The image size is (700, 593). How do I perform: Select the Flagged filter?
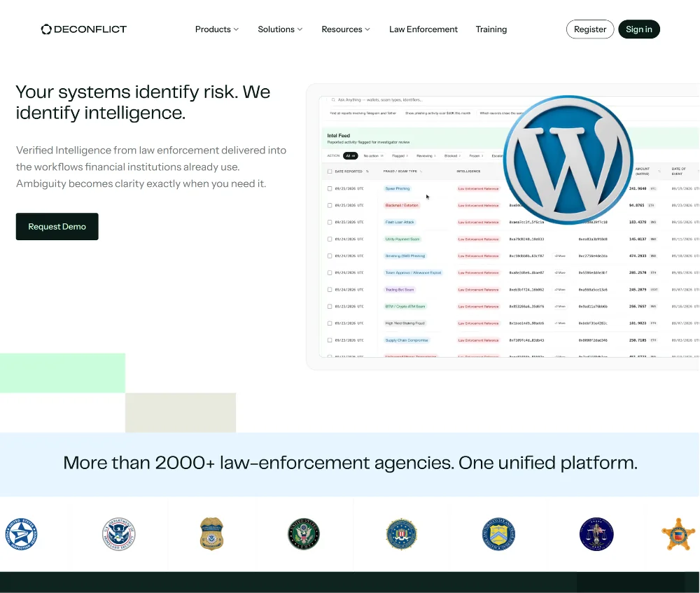click(x=400, y=156)
